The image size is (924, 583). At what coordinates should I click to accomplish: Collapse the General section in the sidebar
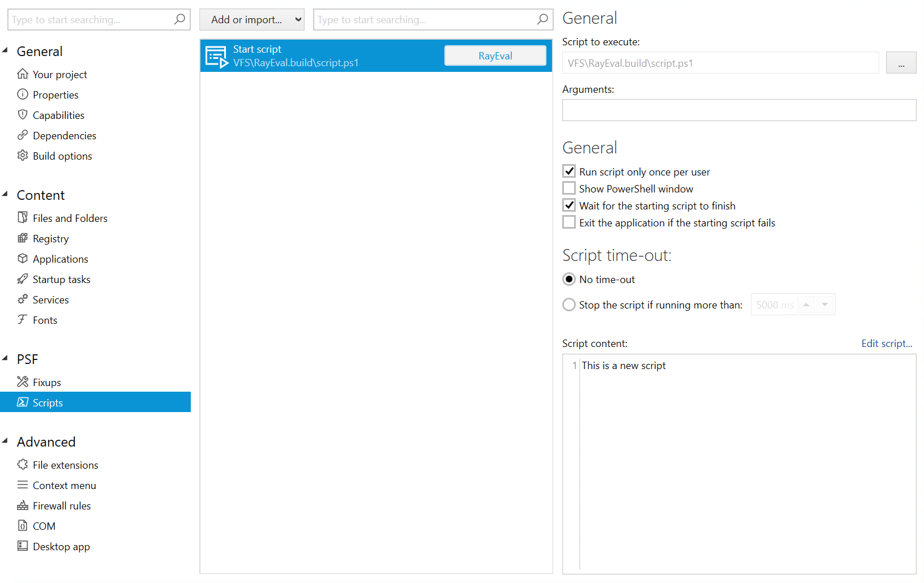(x=6, y=51)
